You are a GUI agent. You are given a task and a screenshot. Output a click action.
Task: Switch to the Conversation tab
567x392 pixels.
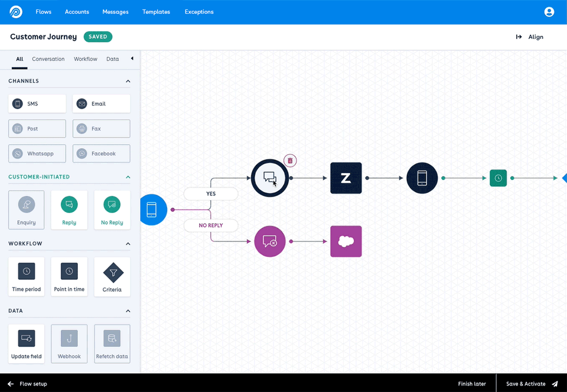(48, 59)
